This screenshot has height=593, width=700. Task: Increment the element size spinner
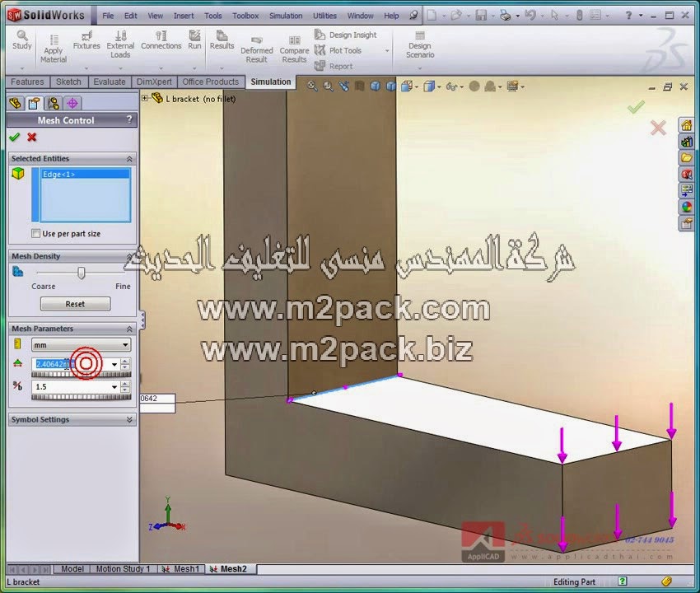125,361
